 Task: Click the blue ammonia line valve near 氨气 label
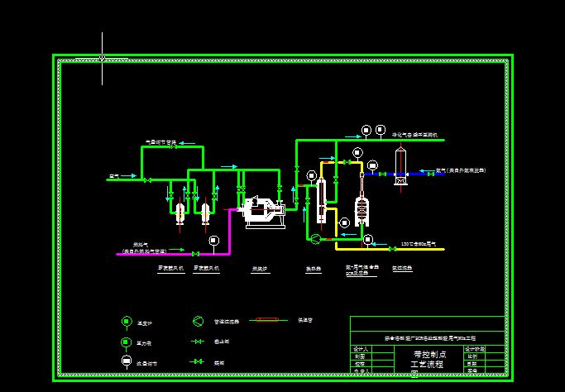click(x=431, y=174)
